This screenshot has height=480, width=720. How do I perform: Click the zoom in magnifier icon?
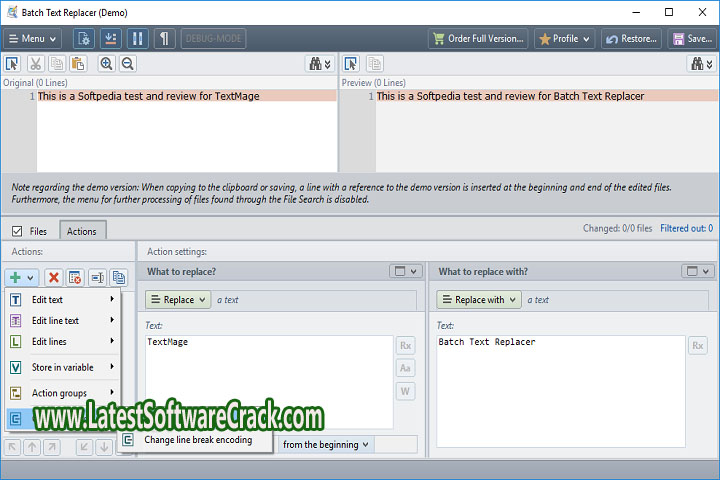point(106,64)
